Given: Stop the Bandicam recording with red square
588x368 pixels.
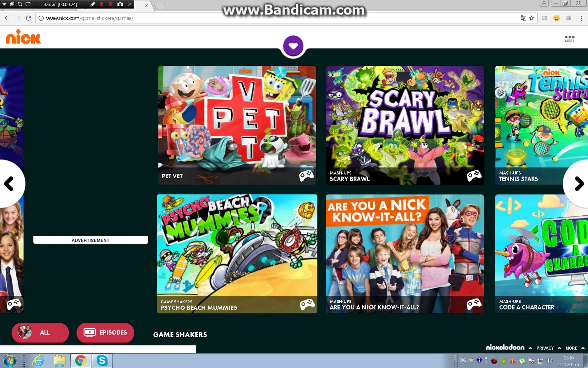Looking at the screenshot, I should [110, 4].
